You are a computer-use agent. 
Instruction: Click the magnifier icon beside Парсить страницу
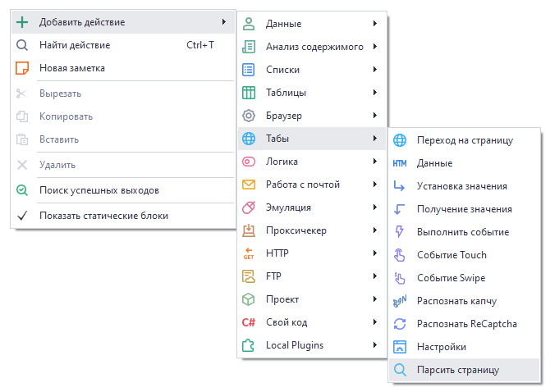pos(400,370)
